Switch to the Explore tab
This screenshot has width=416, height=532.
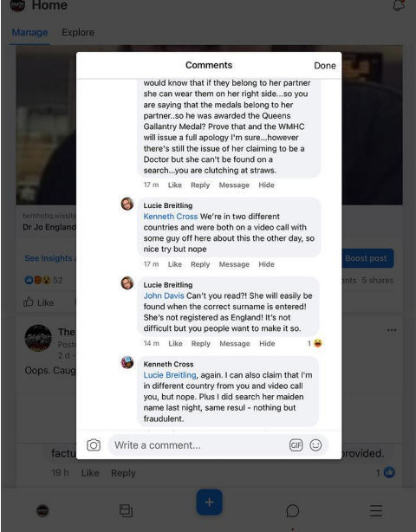[x=78, y=33]
